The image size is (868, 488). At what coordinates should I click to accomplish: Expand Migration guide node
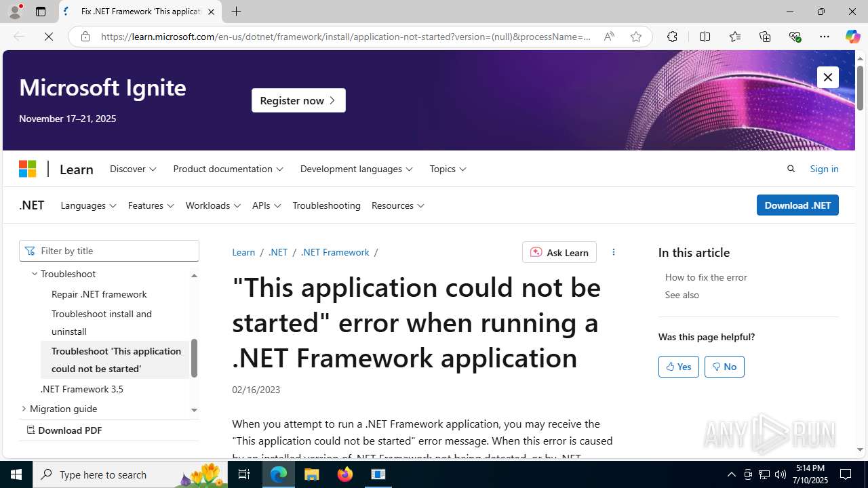click(x=24, y=409)
